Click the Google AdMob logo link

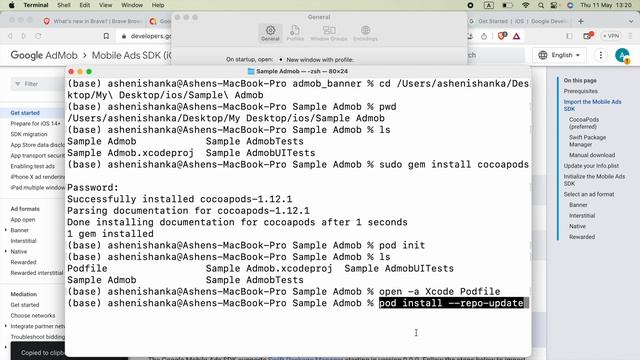44,55
